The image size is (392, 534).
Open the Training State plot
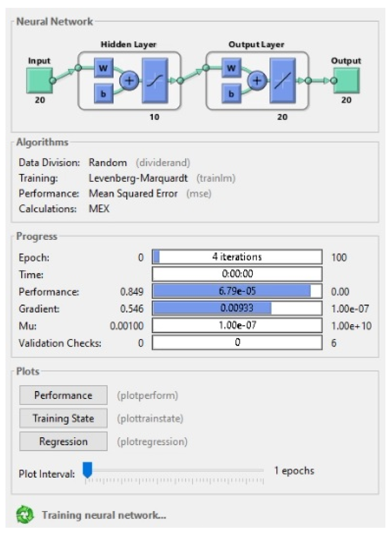(63, 418)
